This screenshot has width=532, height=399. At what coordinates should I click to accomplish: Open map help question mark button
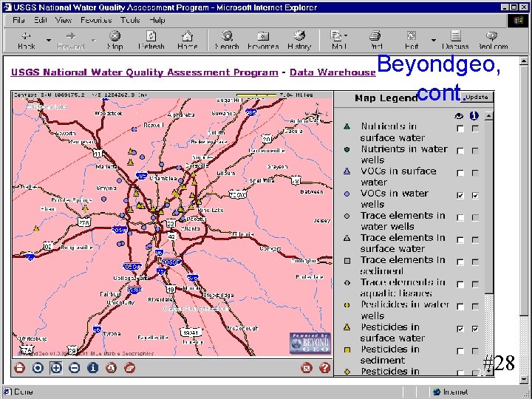[324, 368]
